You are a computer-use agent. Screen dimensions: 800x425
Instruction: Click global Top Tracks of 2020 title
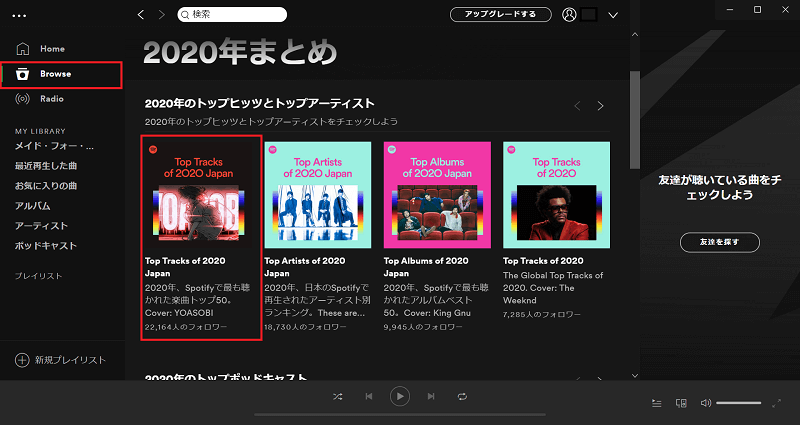[543, 261]
